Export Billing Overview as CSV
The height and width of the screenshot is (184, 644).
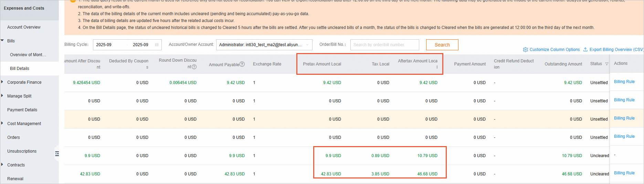click(616, 50)
